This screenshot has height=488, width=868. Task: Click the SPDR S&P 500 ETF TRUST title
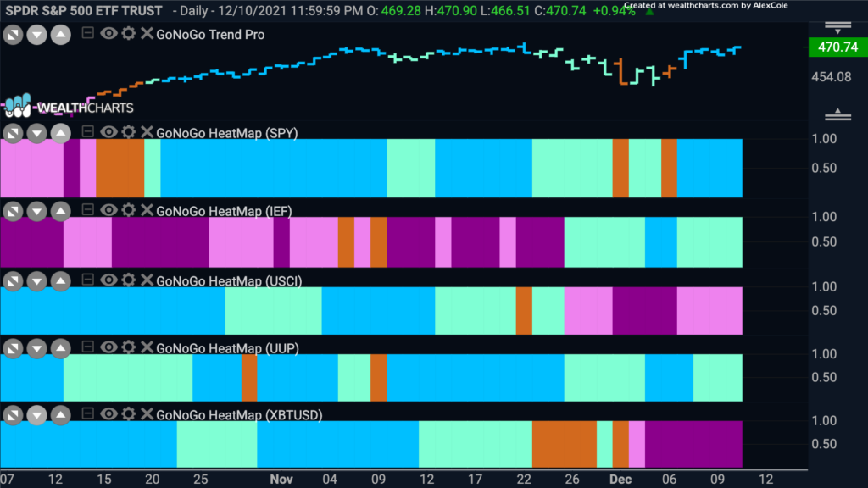point(84,10)
